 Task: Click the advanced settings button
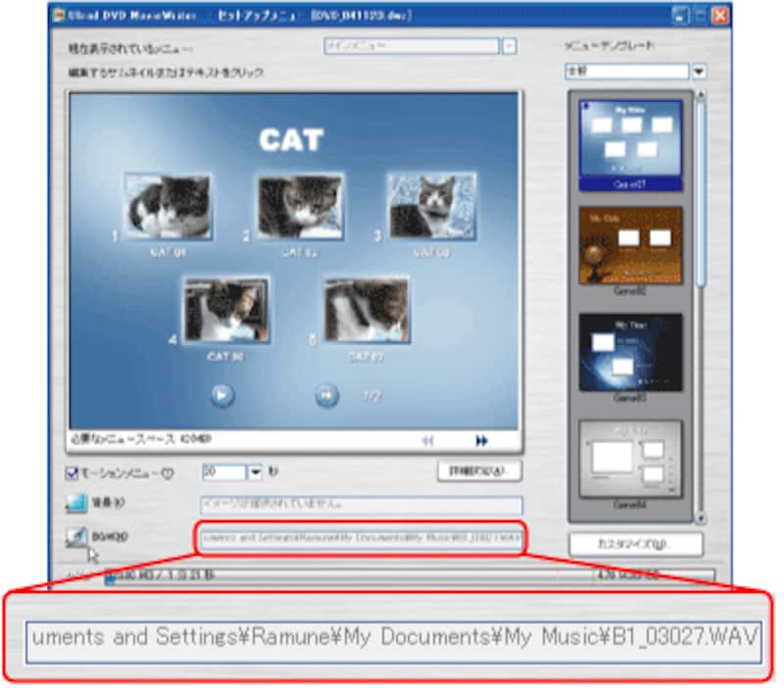[x=479, y=471]
